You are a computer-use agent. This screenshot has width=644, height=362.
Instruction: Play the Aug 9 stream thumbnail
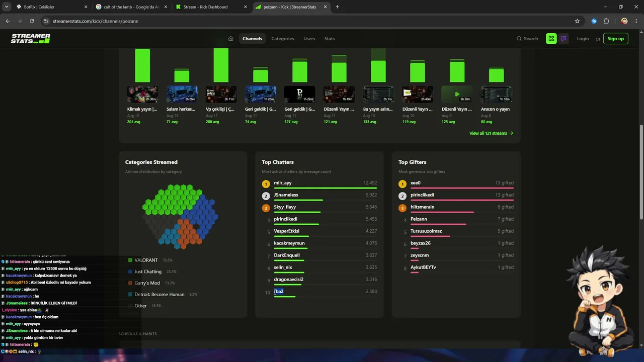point(457,94)
